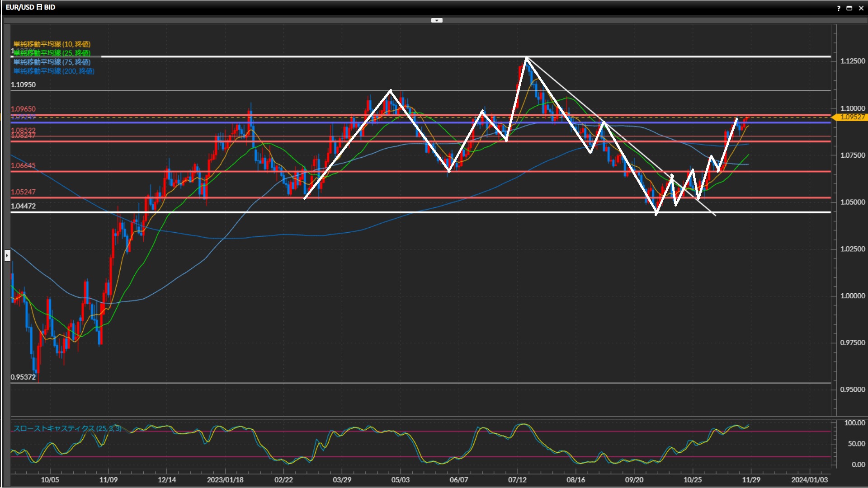
Task: Click the EUR/USD BID title bar text
Action: click(30, 8)
